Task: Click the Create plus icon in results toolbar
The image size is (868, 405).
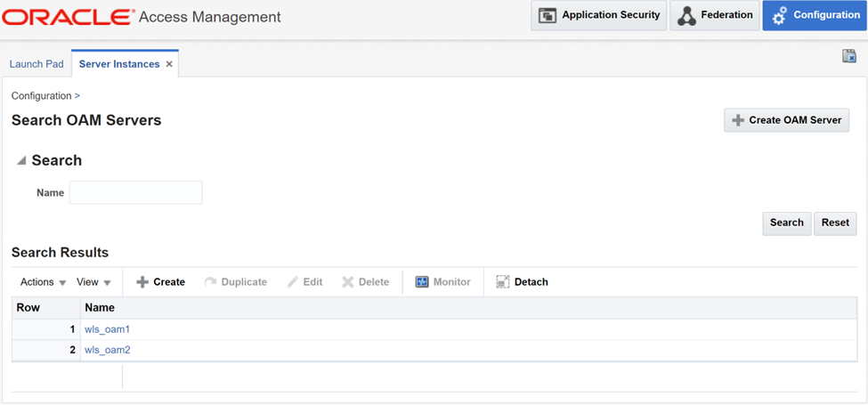Action: tap(142, 282)
